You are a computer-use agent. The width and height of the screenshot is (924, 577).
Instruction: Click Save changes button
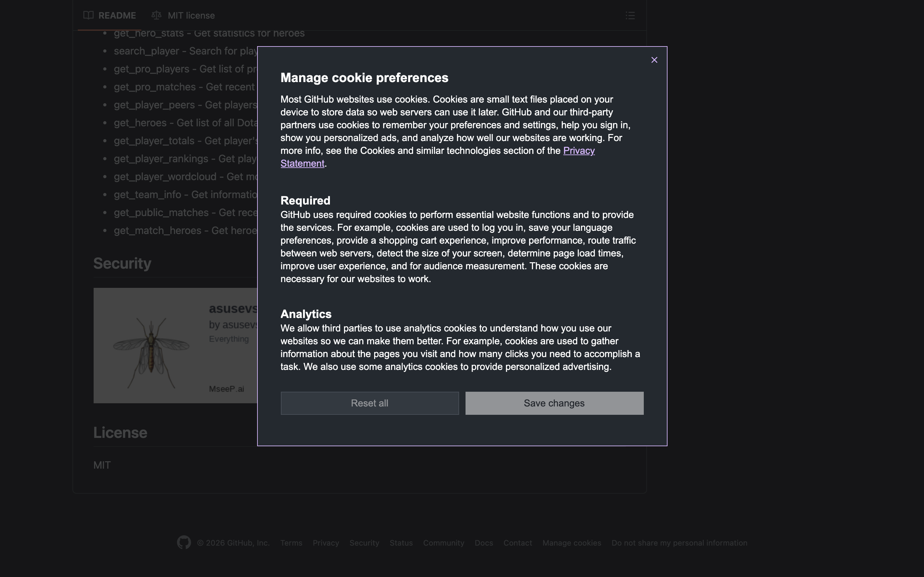[x=554, y=403]
